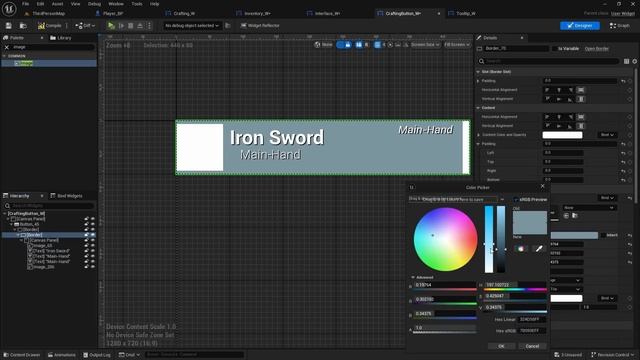Toggle the Is Variable checkbox
The width and height of the screenshot is (640, 360).
(x=555, y=49)
